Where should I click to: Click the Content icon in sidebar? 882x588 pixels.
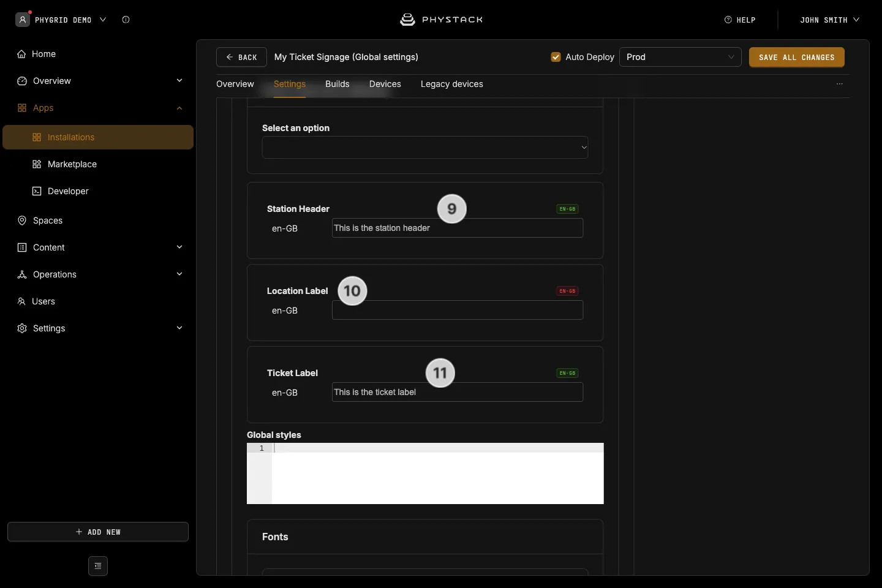coord(22,247)
